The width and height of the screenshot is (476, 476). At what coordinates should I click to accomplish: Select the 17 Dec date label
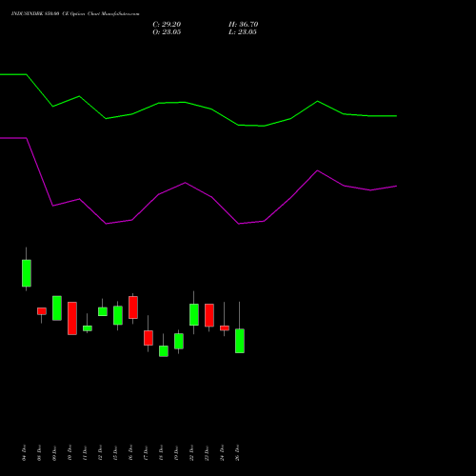click(146, 452)
